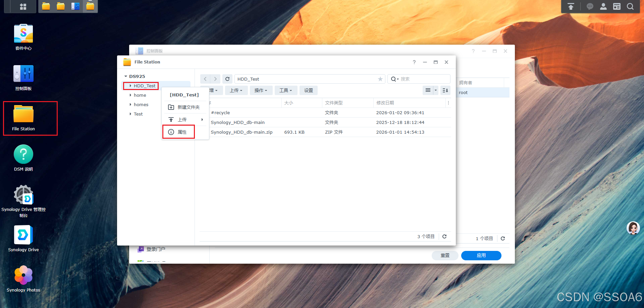
Task: Go back in File Station navigation
Action: click(205, 79)
